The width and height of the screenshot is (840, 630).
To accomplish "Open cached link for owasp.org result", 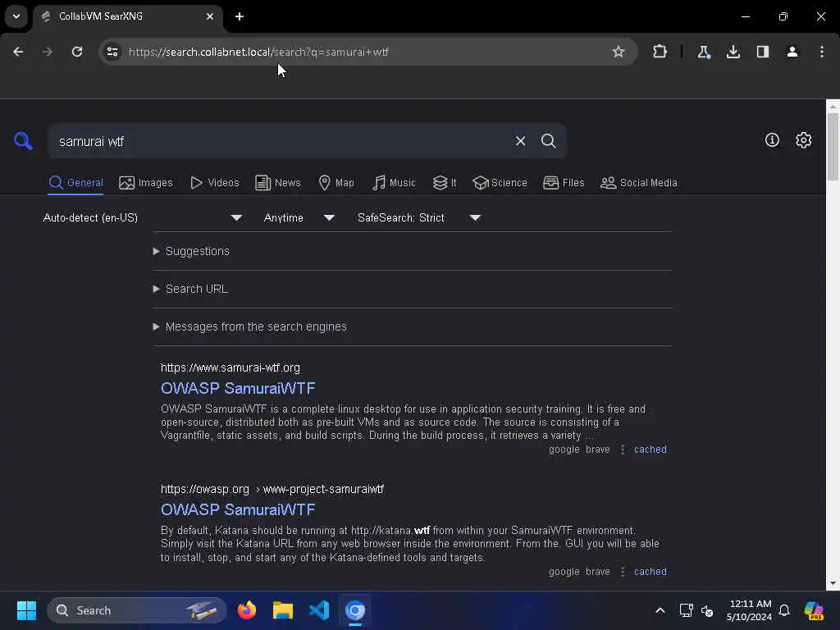I will coord(651,572).
